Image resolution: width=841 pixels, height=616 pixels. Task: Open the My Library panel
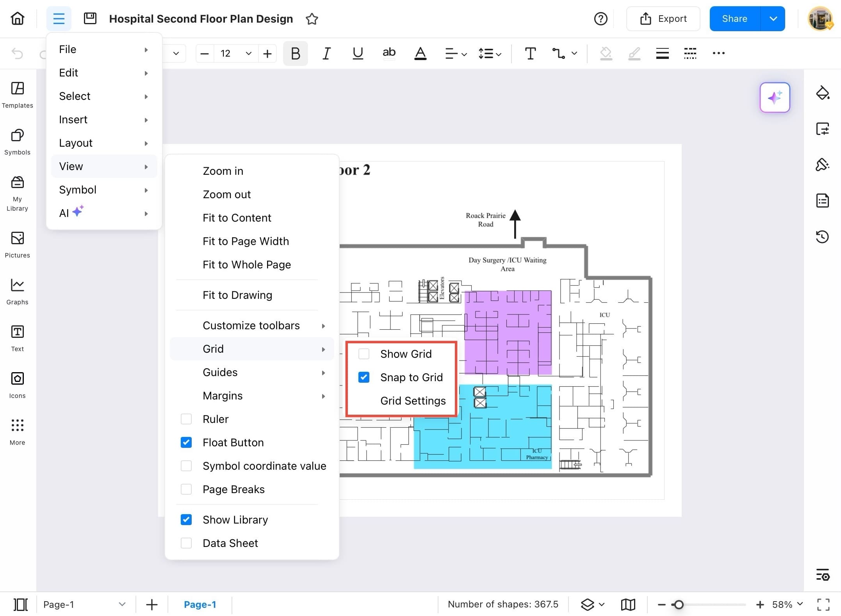(x=17, y=191)
